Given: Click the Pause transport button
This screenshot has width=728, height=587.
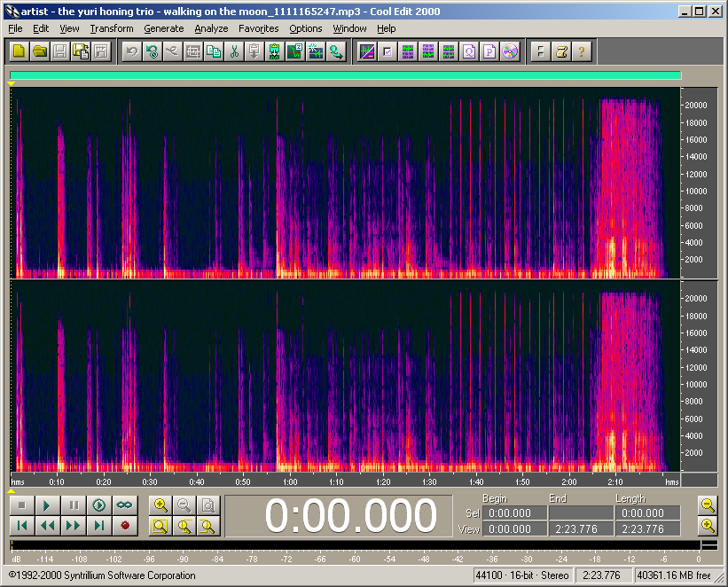Looking at the screenshot, I should (x=74, y=505).
